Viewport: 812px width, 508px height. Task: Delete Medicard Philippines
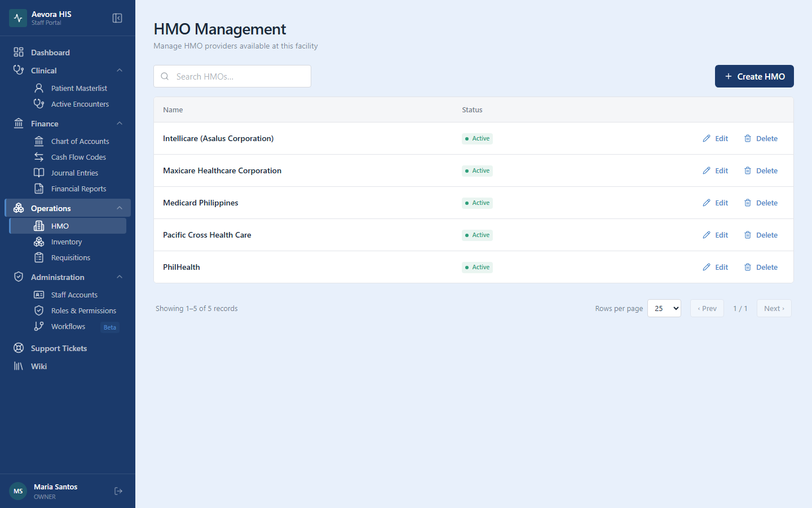coord(761,203)
